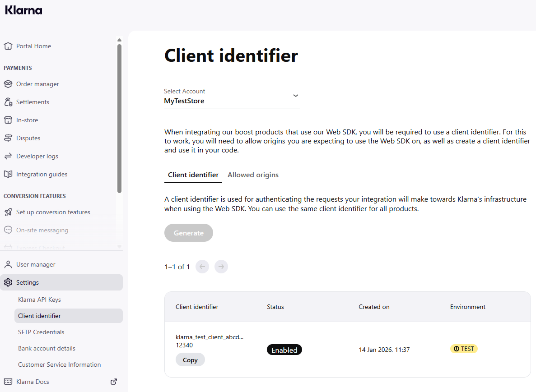
Task: Click the Klarna Docs keyboard icon
Action: pyautogui.click(x=8, y=382)
